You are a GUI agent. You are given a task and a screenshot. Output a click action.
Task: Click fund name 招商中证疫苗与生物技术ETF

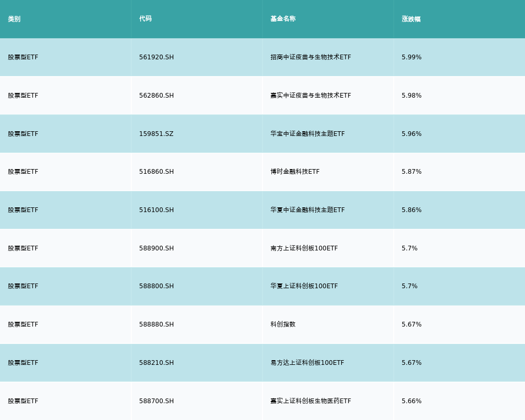pyautogui.click(x=311, y=57)
